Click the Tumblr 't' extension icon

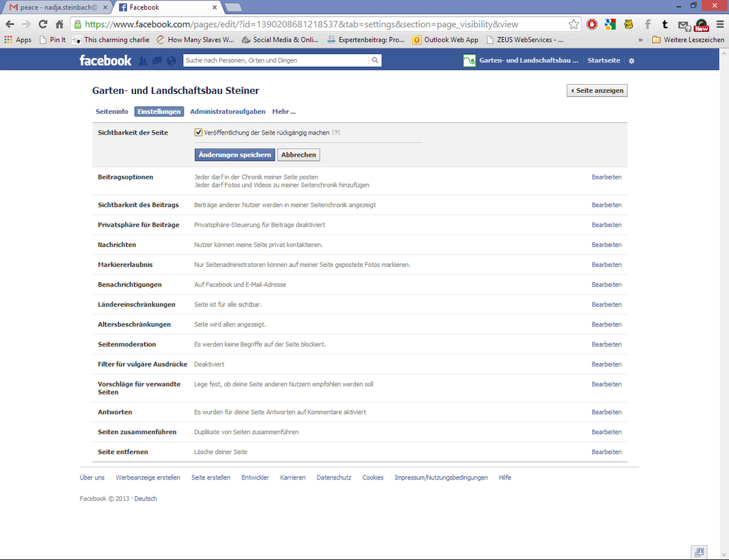tap(665, 24)
